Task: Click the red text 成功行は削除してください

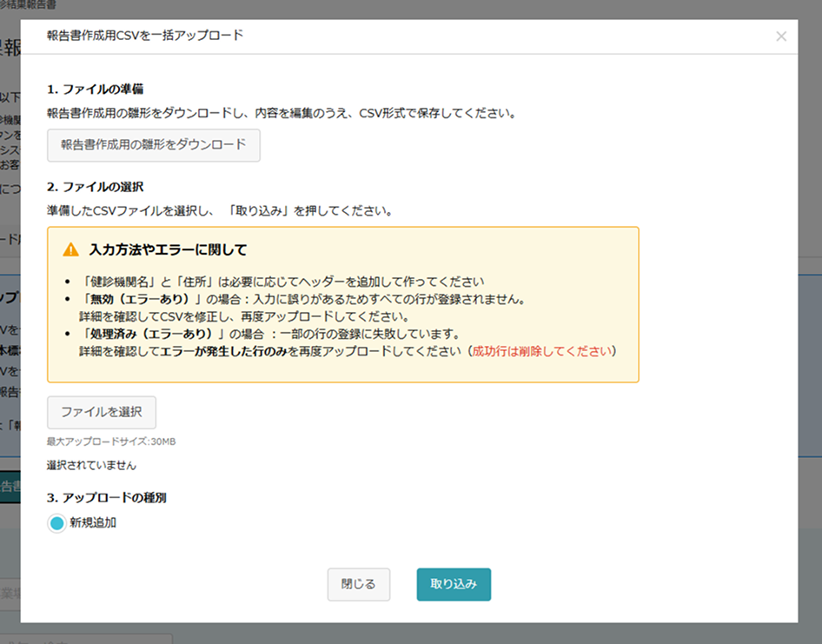Action: (x=542, y=351)
